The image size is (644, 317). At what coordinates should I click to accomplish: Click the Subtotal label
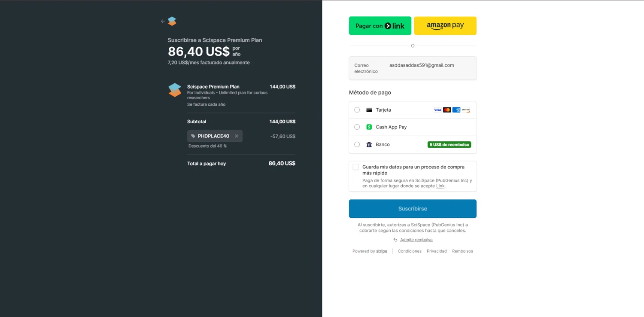tap(197, 122)
